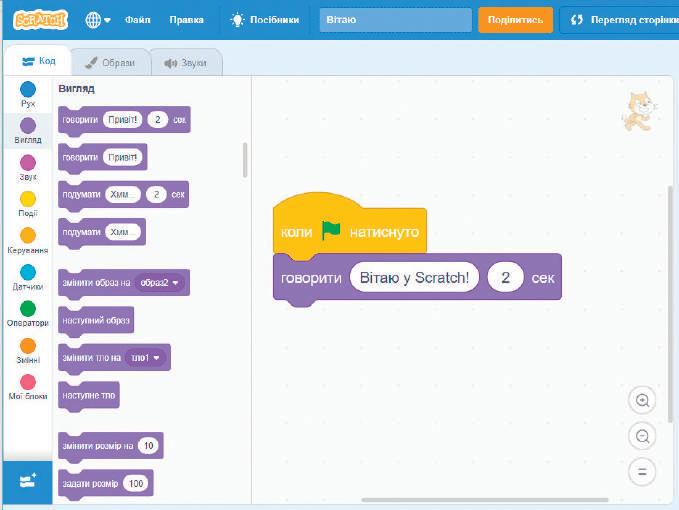Select the green Оператори category
The image size is (679, 510).
28,313
